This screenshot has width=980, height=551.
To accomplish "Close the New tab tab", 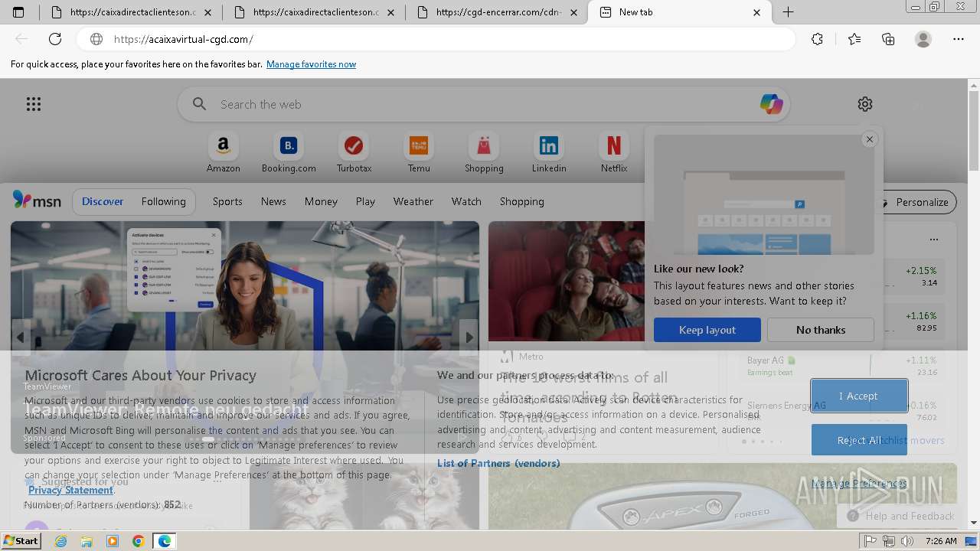I will (757, 12).
